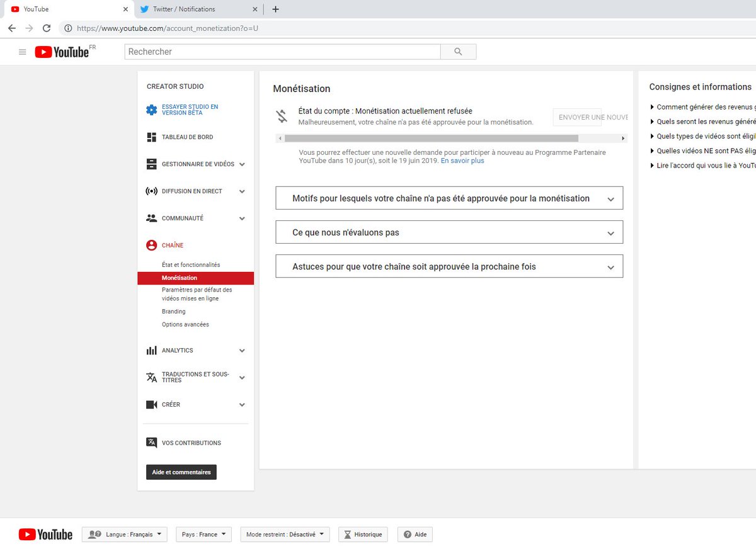This screenshot has width=756, height=549.
Task: Click Aide et commentaires button
Action: pos(181,472)
